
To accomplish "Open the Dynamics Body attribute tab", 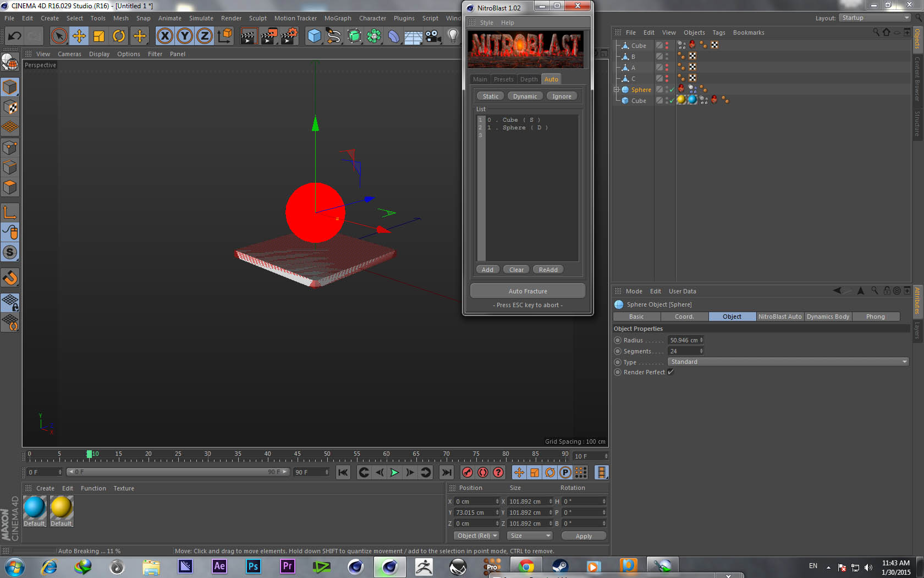I will pos(828,317).
